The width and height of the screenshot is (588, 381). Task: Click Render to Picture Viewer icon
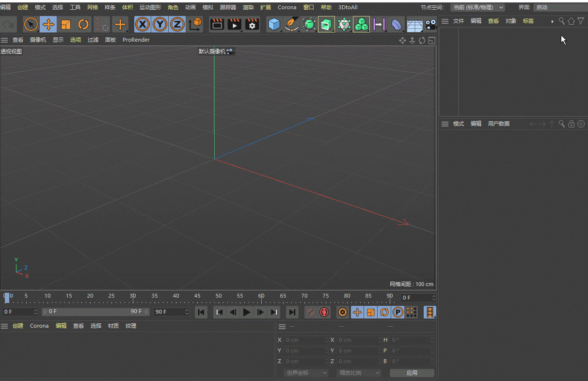click(235, 24)
